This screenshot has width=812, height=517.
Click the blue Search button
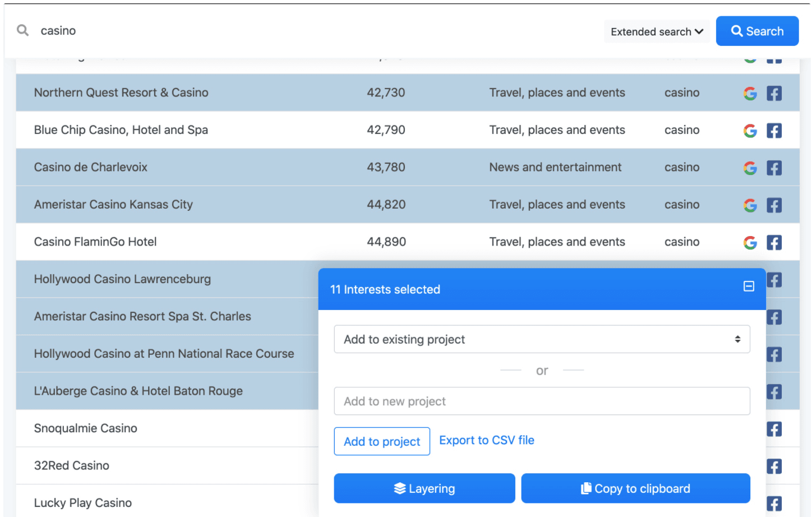coord(757,31)
